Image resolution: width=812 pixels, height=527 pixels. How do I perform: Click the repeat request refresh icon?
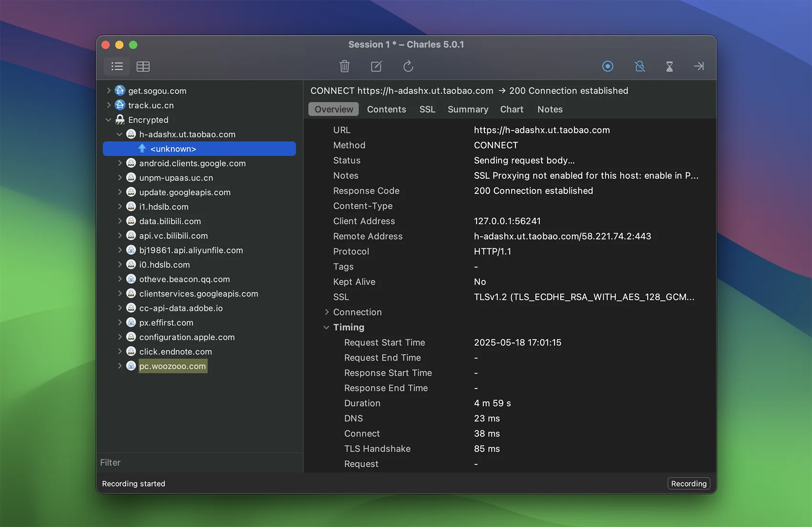[408, 66]
